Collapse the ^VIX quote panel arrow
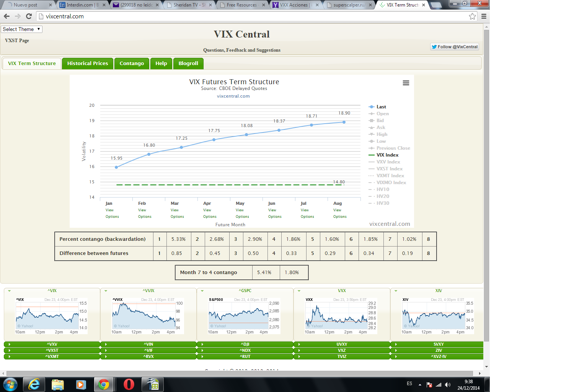Image resolution: width=574 pixels, height=392 pixels. coord(9,291)
